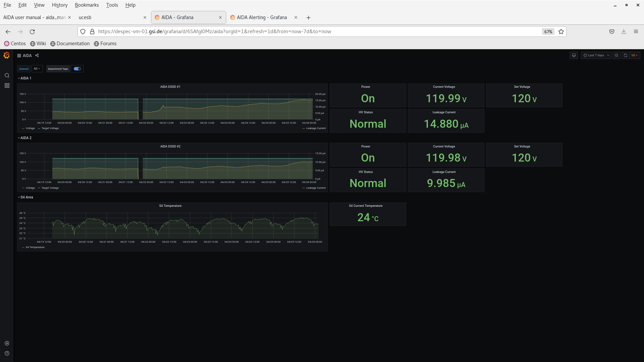
Task: Open the Tools menu
Action: [112, 5]
